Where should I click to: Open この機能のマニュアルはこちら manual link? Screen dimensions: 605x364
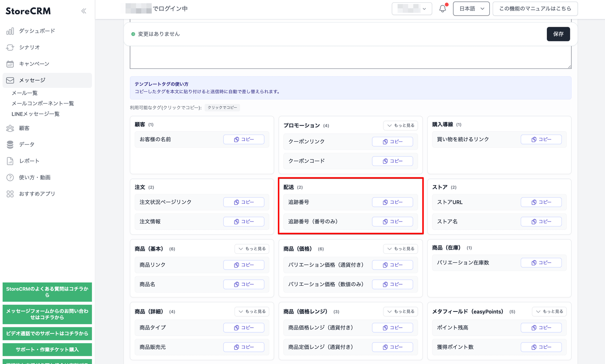pyautogui.click(x=535, y=9)
